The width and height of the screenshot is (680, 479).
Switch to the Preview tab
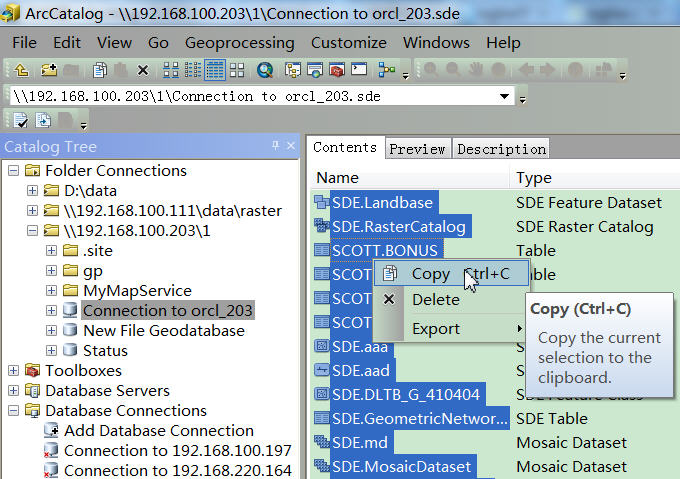pyautogui.click(x=417, y=149)
